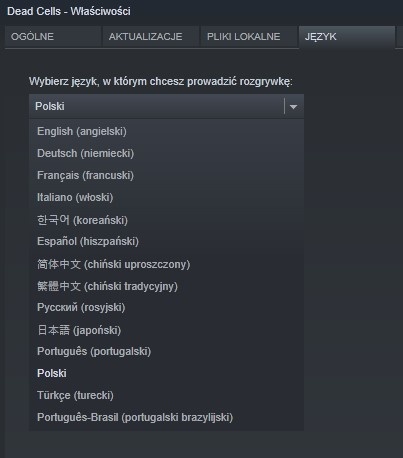Select the JĘZYK tab
Screen dimensions: 403x458
(347, 37)
